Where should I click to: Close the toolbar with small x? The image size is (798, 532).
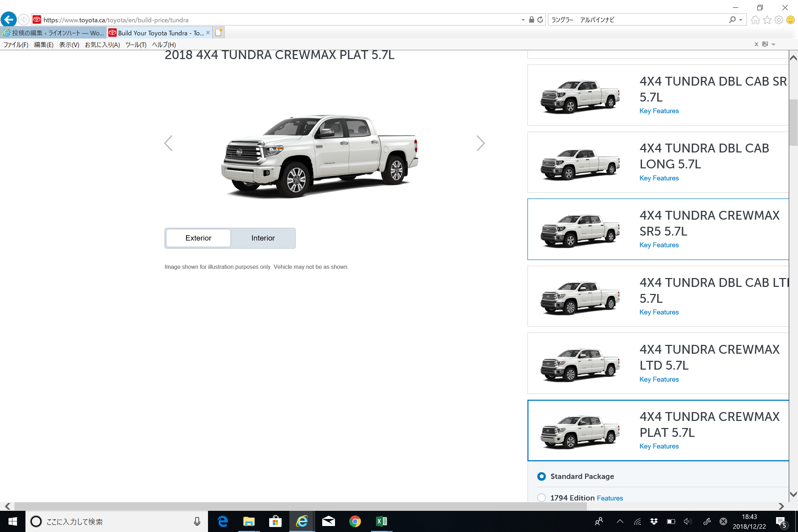click(756, 44)
